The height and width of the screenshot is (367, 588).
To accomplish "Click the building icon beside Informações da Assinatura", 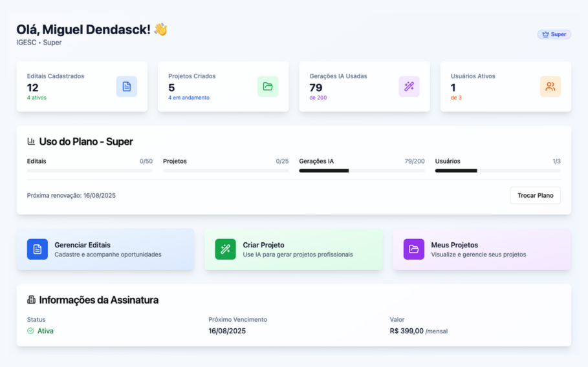I will coord(31,300).
